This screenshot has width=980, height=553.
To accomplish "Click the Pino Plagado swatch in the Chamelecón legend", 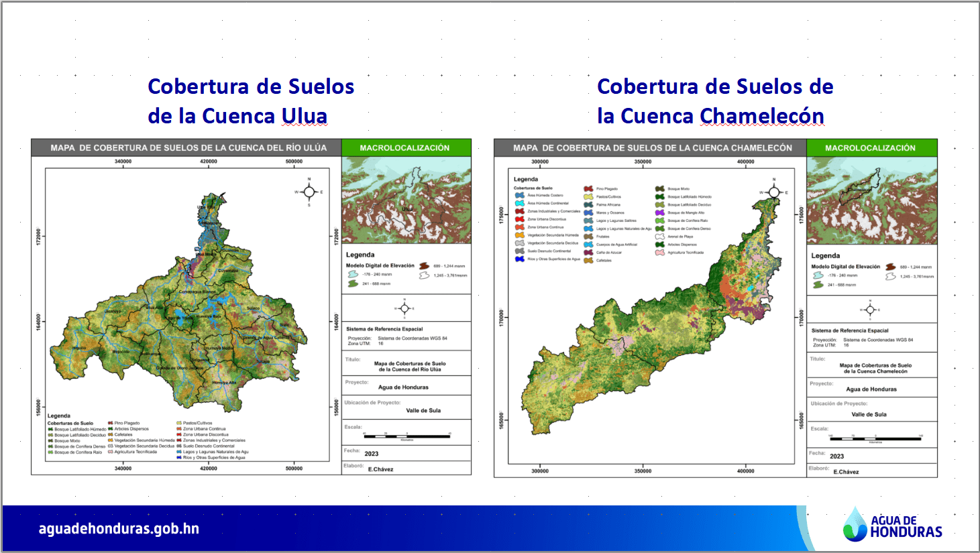I will point(588,189).
